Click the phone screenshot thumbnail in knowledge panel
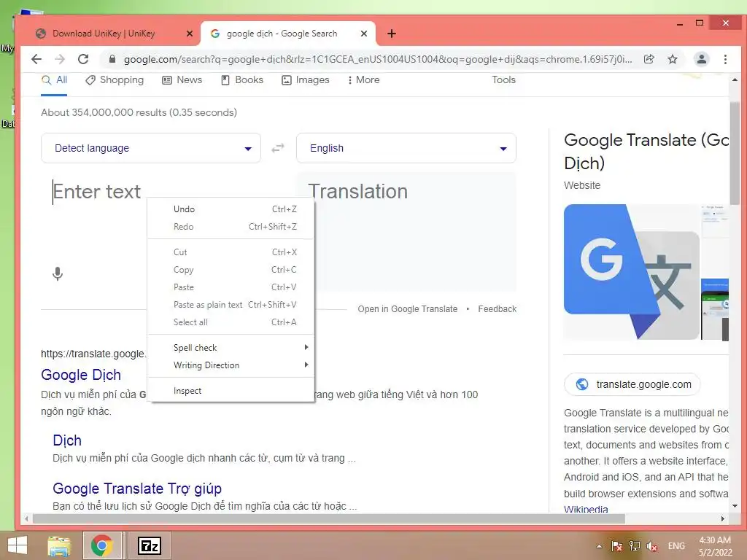Image resolution: width=747 pixels, height=560 pixels. coord(715,309)
